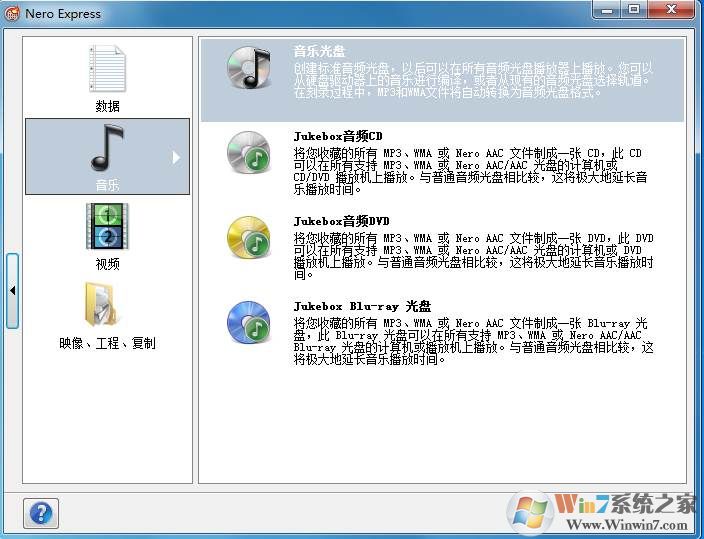Pick the blue Jukebox Blu-ray disc icon
This screenshot has height=539, width=704.
tap(248, 323)
